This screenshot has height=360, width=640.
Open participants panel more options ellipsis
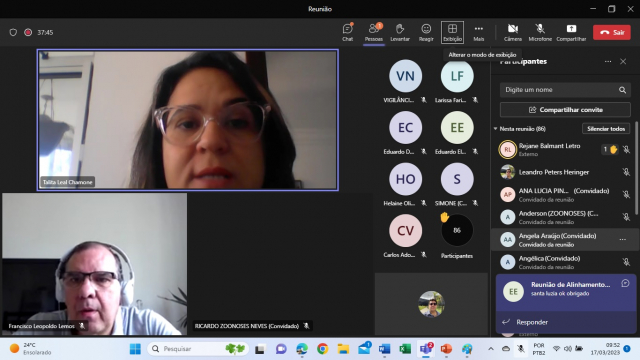(608, 62)
